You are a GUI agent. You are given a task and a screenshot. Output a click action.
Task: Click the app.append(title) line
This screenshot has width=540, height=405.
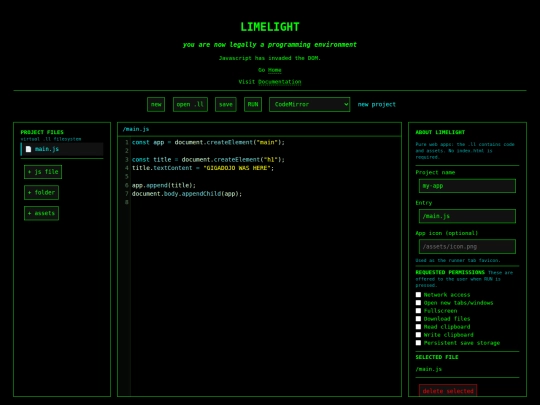tap(164, 185)
